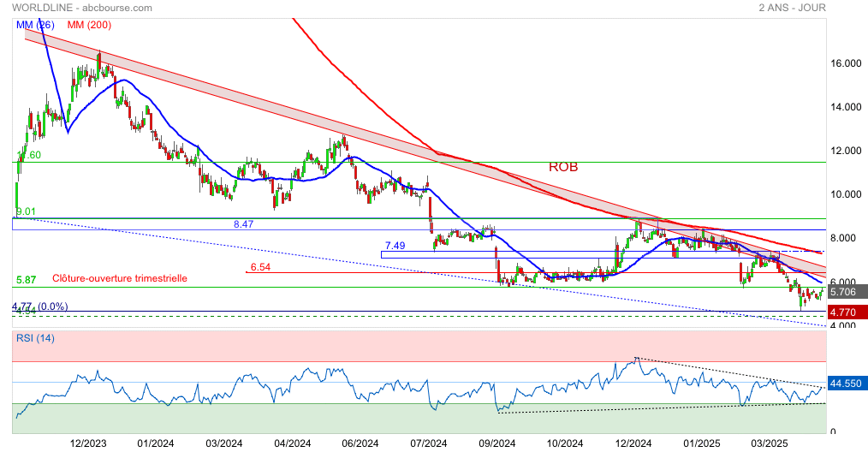Click the 12.000 price axis label
Image resolution: width=868 pixels, height=452 pixels.
coord(846,151)
